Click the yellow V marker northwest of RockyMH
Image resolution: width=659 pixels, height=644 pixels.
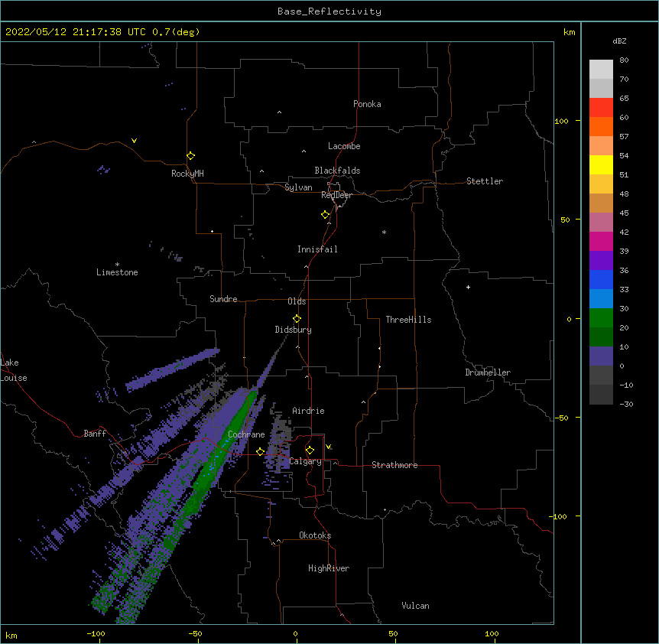tap(134, 141)
